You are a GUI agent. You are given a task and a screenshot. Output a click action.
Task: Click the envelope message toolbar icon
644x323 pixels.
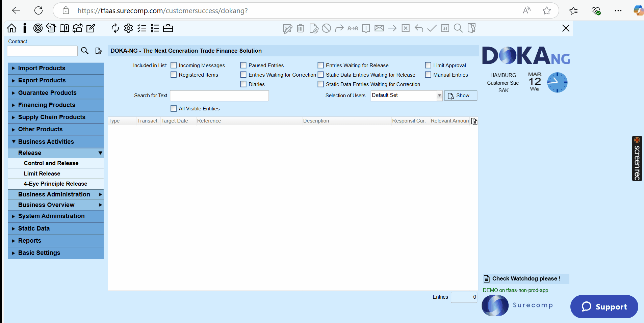pyautogui.click(x=379, y=28)
